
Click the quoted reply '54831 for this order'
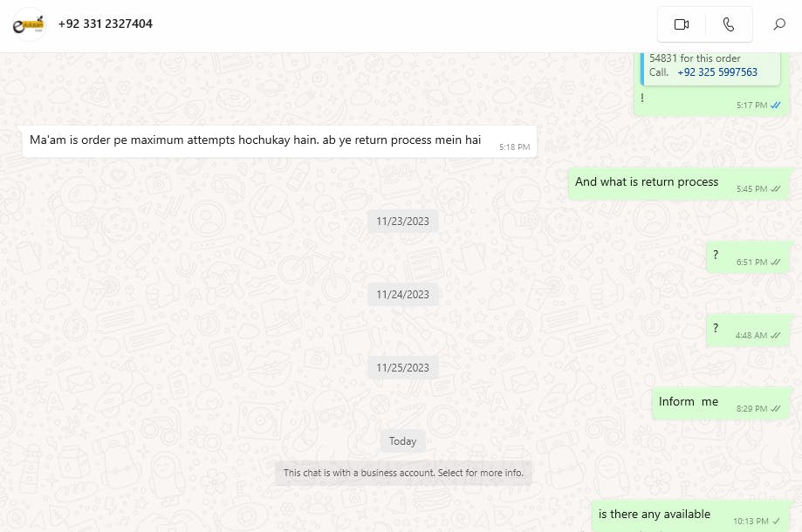pos(710,65)
